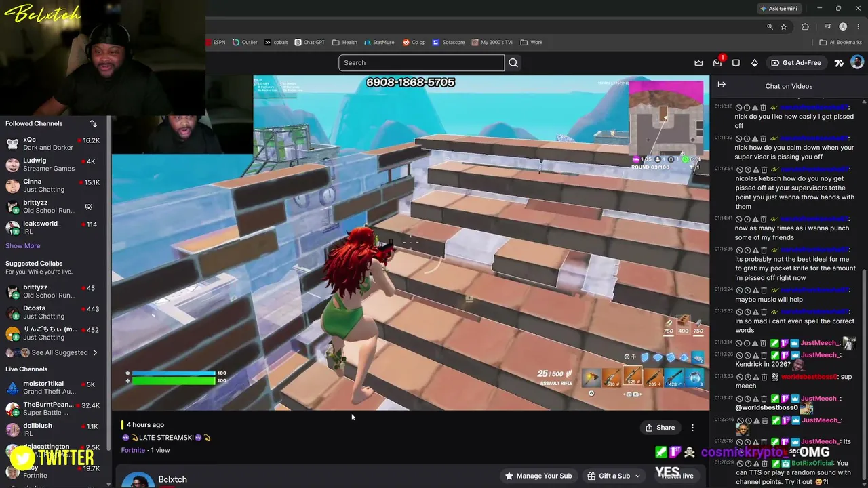Open TheBurntPeanut live channel
Screen dimensions: 868x488
click(x=53, y=409)
